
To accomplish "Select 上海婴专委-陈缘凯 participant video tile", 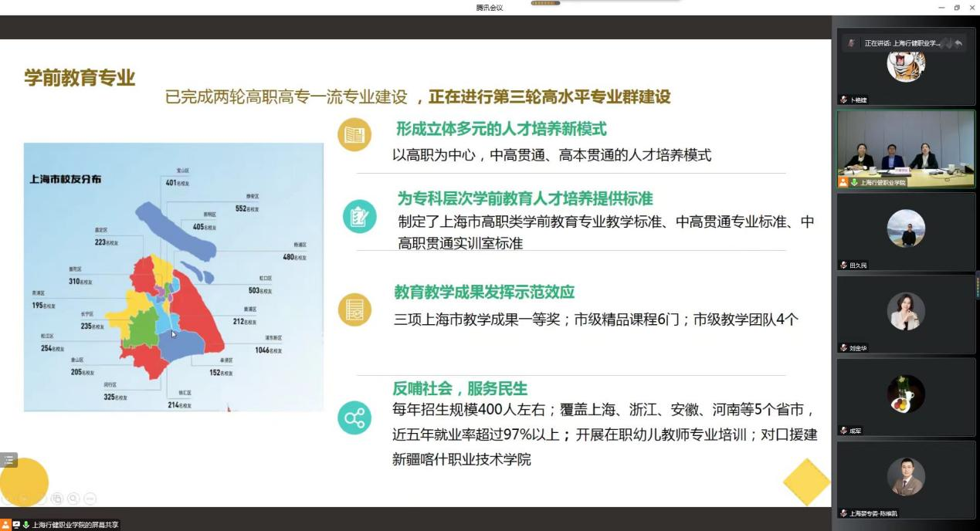I will click(905, 477).
